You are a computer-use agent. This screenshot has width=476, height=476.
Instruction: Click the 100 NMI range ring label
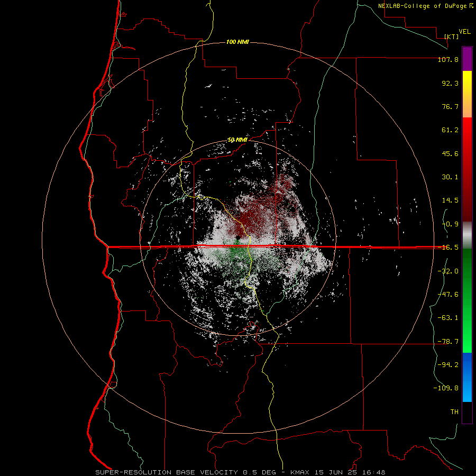click(x=237, y=42)
